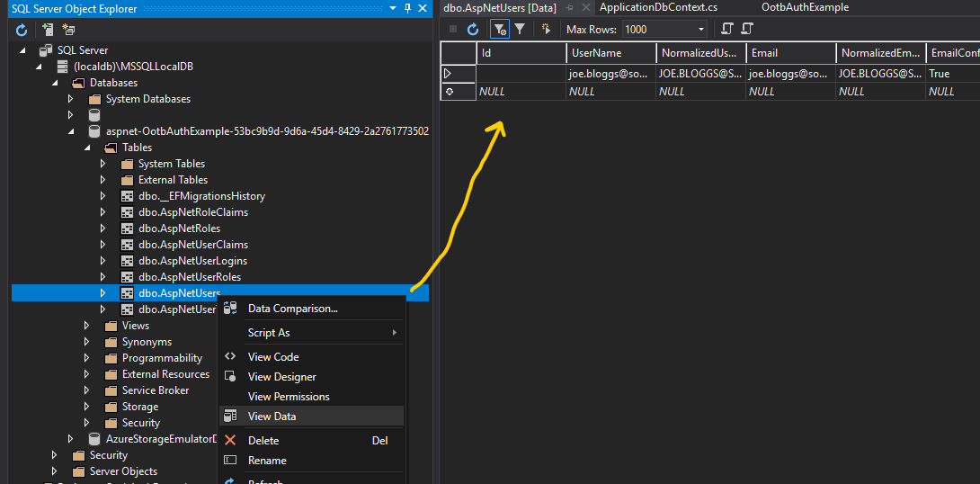
Task: Click the joe.bloggs UserName cell
Action: (611, 74)
